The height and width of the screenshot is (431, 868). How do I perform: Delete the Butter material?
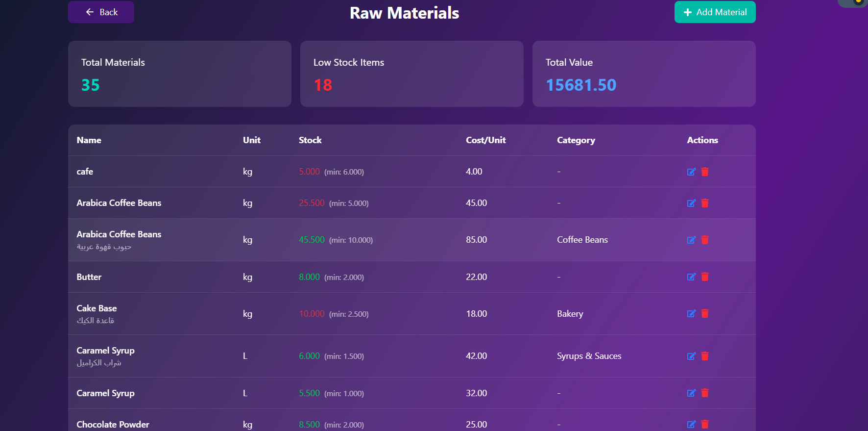pyautogui.click(x=705, y=277)
